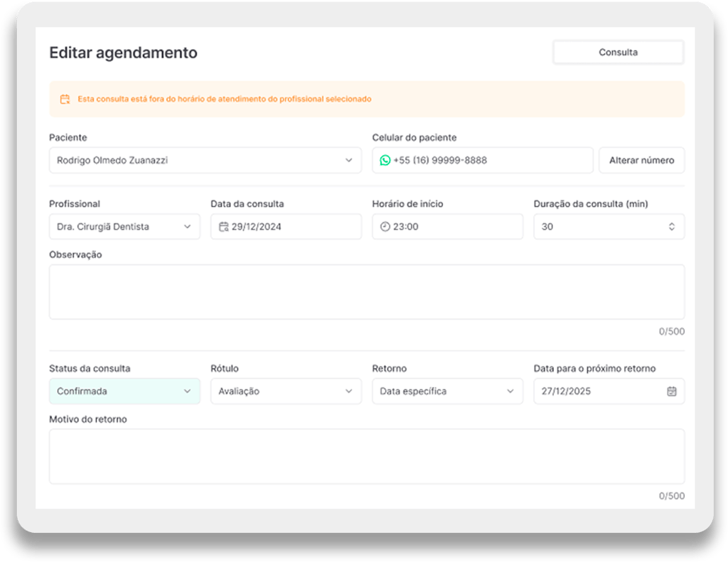Open calendar picker for próximo retorno date
The height and width of the screenshot is (562, 728).
point(671,391)
